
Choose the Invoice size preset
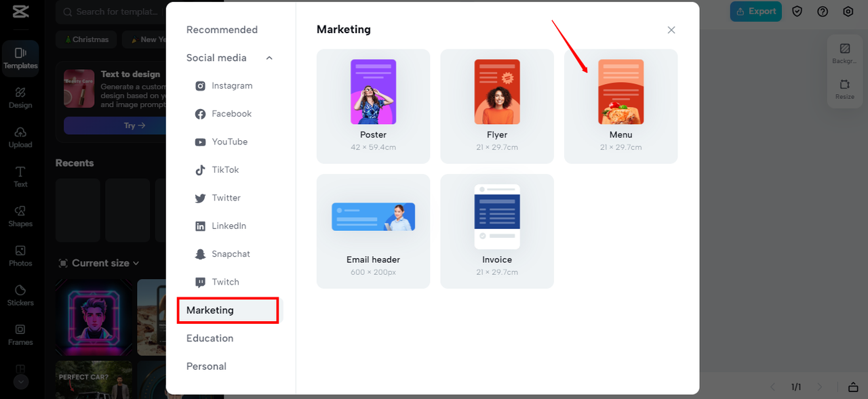click(x=497, y=231)
